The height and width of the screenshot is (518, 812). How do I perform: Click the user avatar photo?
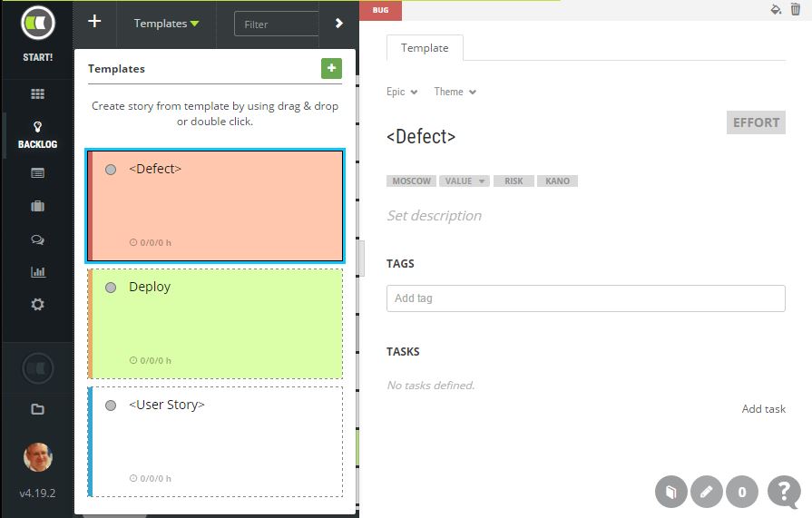coord(38,457)
